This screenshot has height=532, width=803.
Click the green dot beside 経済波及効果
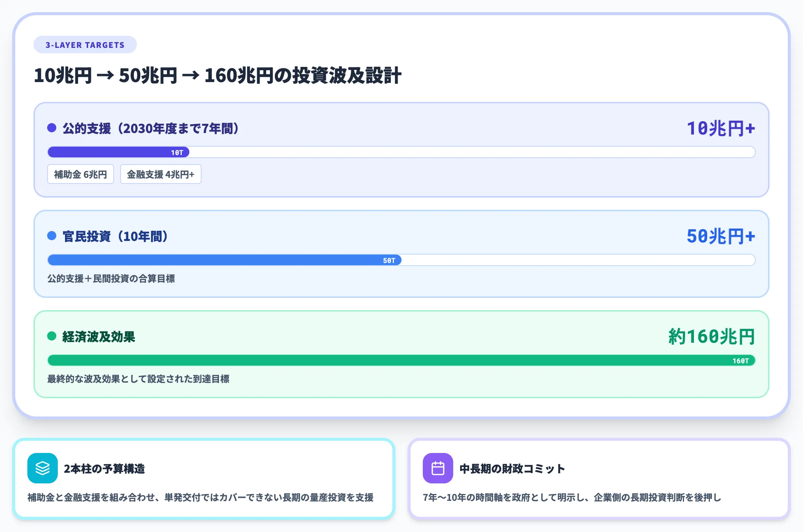(52, 336)
